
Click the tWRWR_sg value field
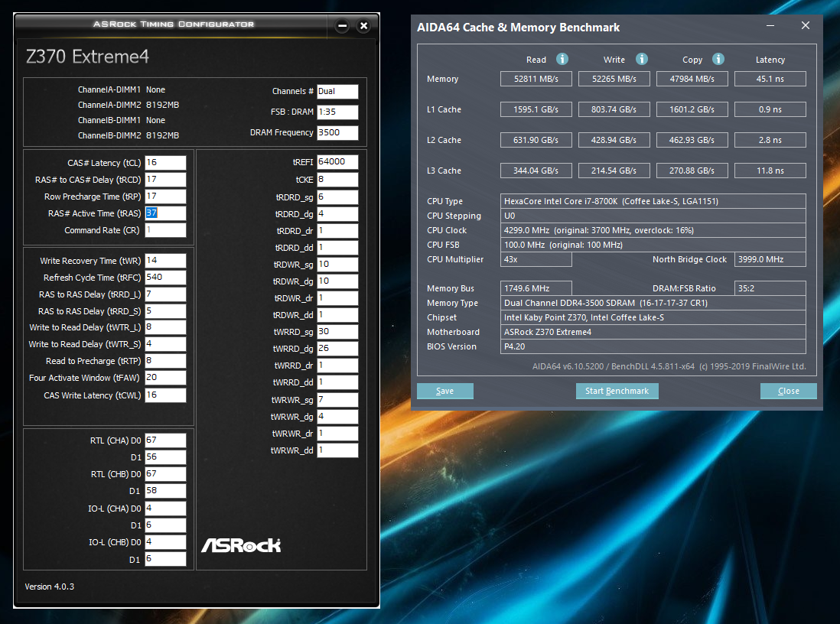point(337,400)
